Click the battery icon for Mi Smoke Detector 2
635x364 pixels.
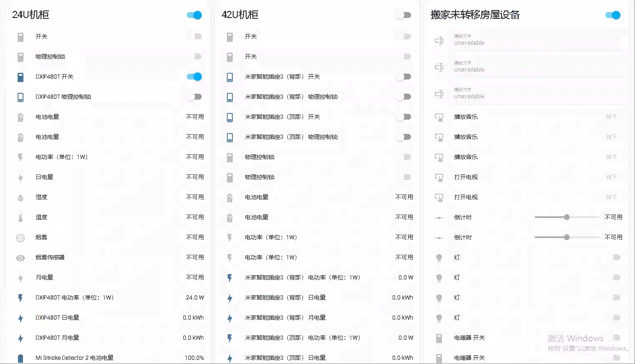[x=21, y=358]
